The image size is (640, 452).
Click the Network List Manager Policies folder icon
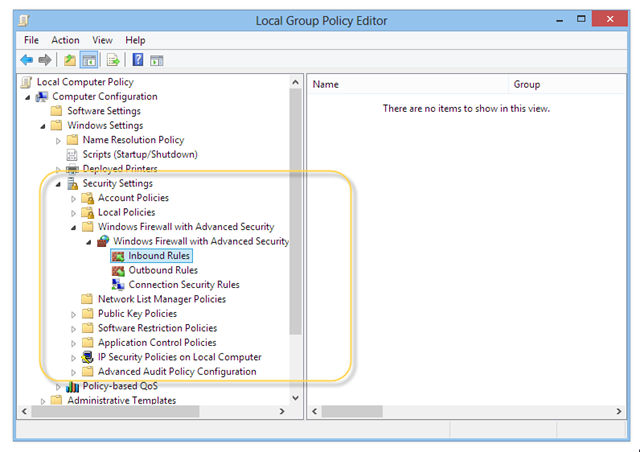87,299
